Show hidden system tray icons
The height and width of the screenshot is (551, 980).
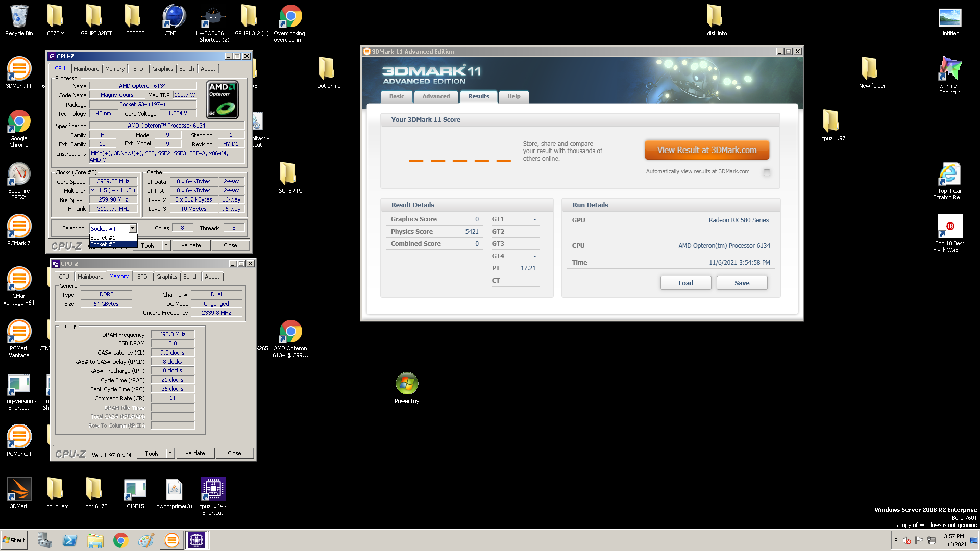pos(896,540)
